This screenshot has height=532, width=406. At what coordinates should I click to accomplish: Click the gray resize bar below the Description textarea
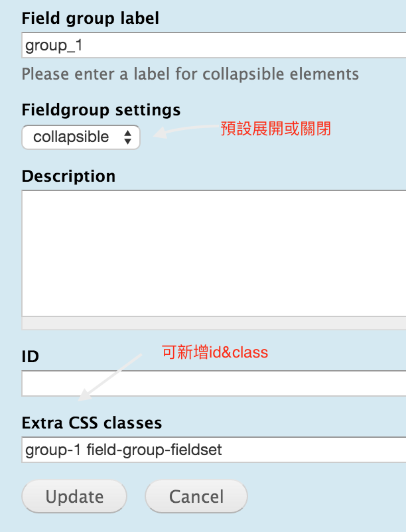coord(214,323)
